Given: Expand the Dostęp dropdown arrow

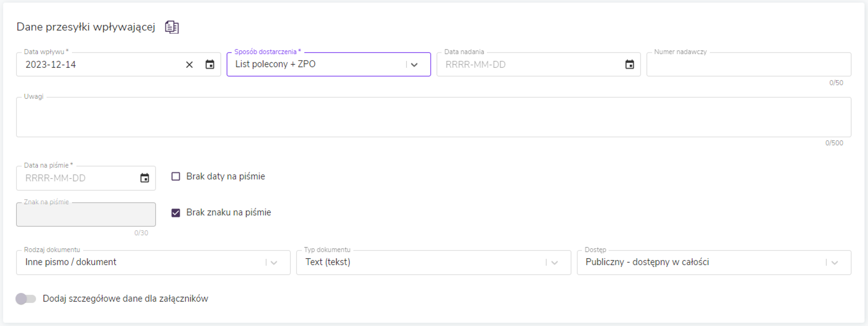Looking at the screenshot, I should click(x=835, y=263).
